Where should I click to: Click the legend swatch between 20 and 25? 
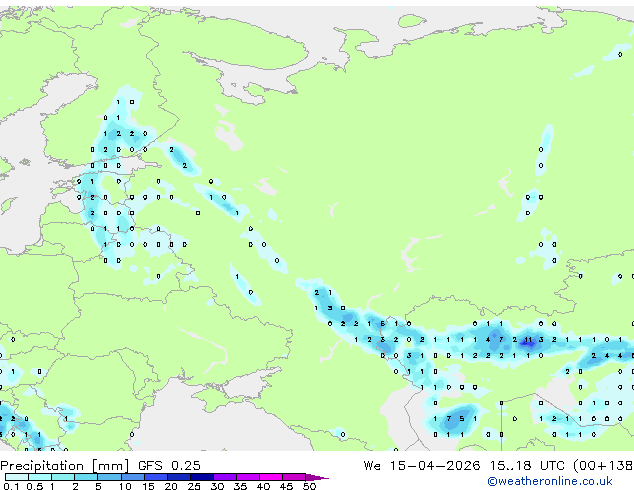pos(178,477)
